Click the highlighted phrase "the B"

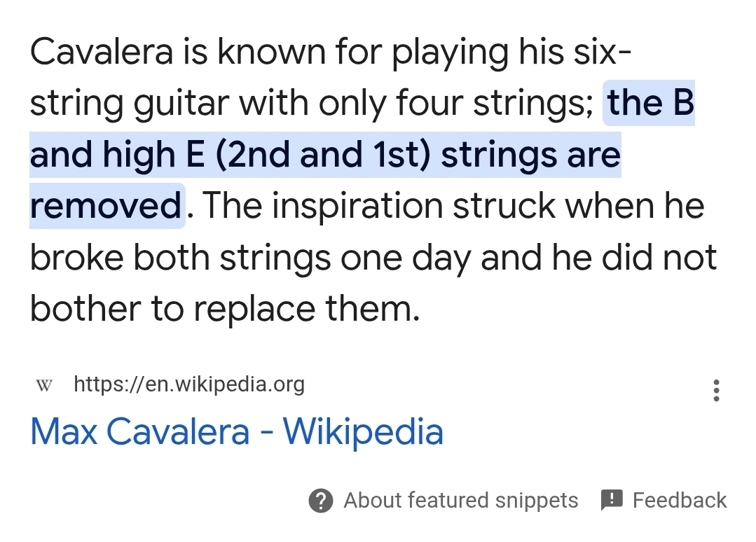[x=650, y=103]
